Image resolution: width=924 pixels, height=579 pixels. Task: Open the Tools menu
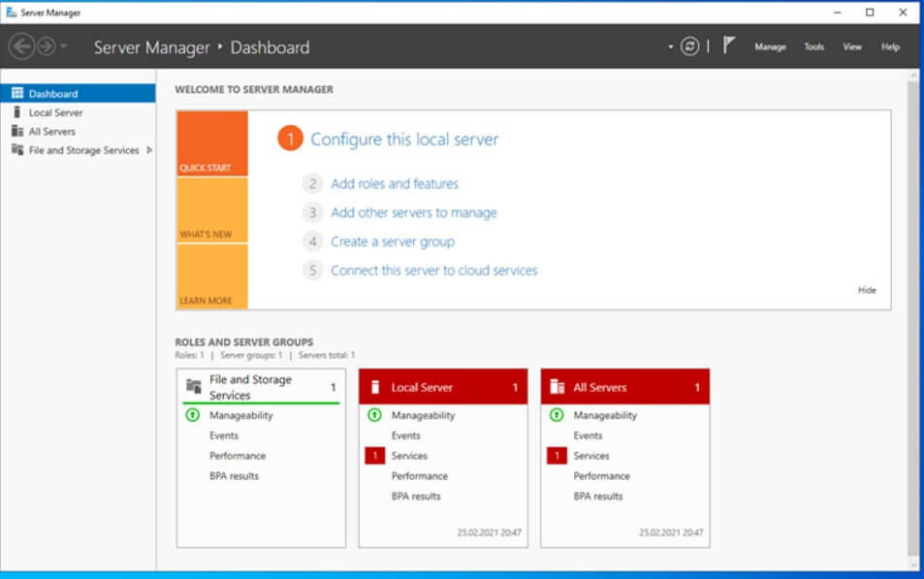[x=813, y=47]
